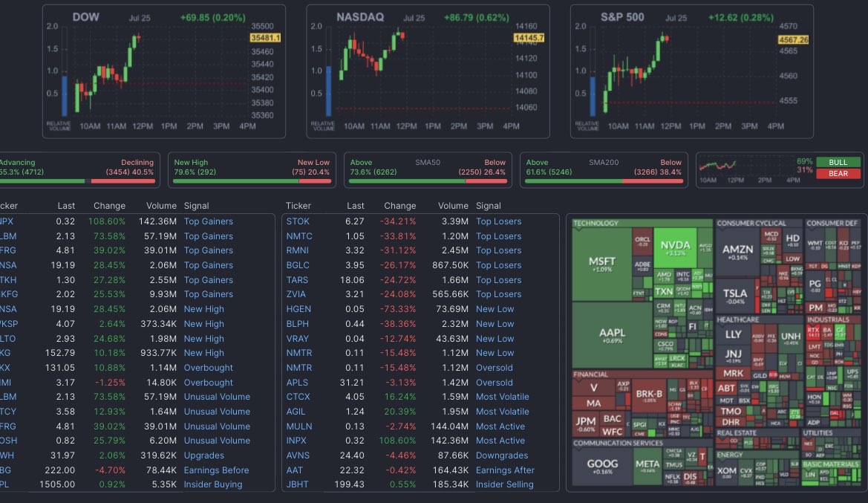Open New High signal in 2.64% row
868x503 pixels.
(203, 323)
